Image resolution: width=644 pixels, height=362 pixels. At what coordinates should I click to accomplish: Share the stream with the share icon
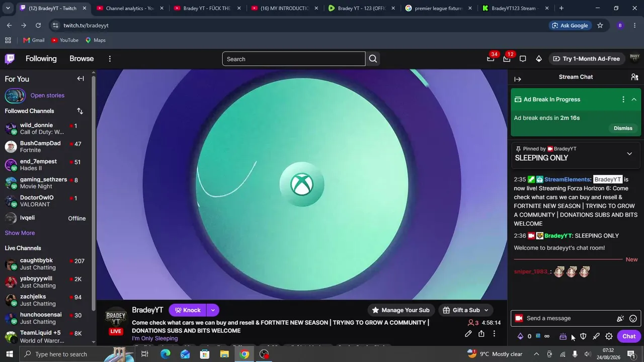pyautogui.click(x=481, y=334)
